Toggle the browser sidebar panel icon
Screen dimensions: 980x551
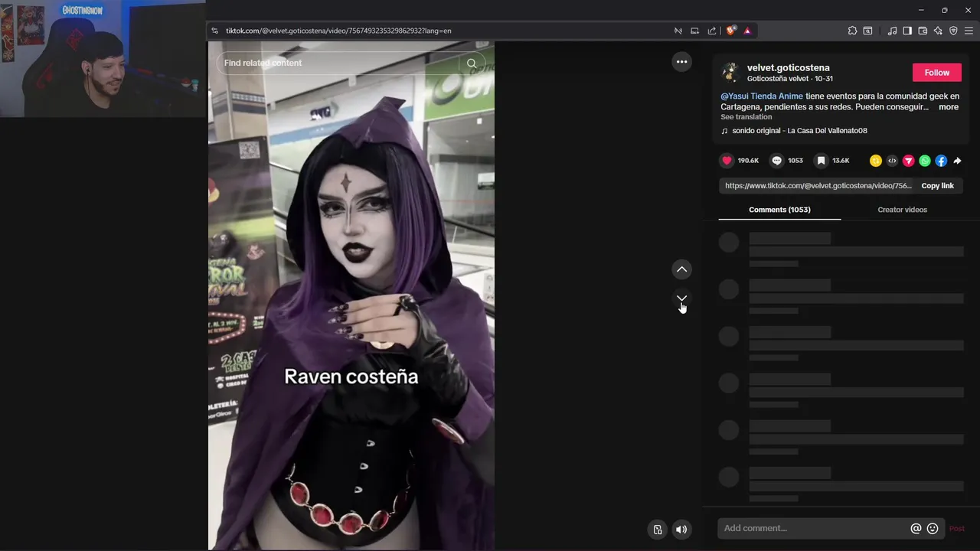click(x=907, y=31)
